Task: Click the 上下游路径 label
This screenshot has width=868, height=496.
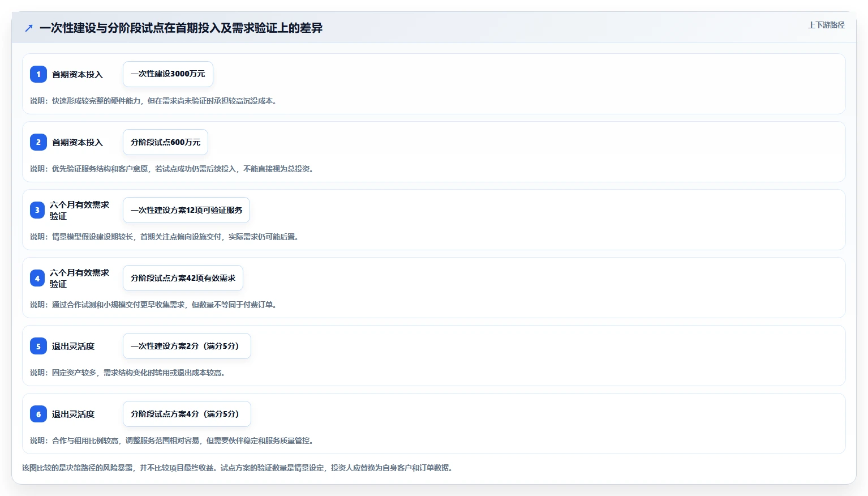Action: coord(826,25)
